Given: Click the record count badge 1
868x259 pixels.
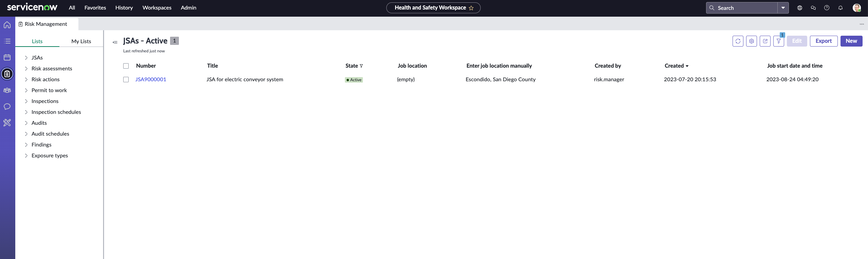Looking at the screenshot, I should coord(174,41).
